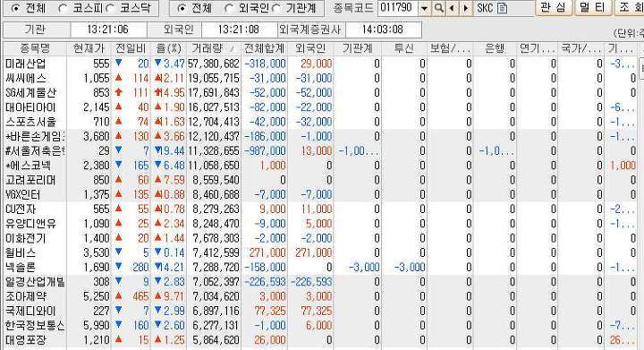The width and height of the screenshot is (644, 350).
Task: Select the 스포츠서울 stock row
Action: point(320,122)
